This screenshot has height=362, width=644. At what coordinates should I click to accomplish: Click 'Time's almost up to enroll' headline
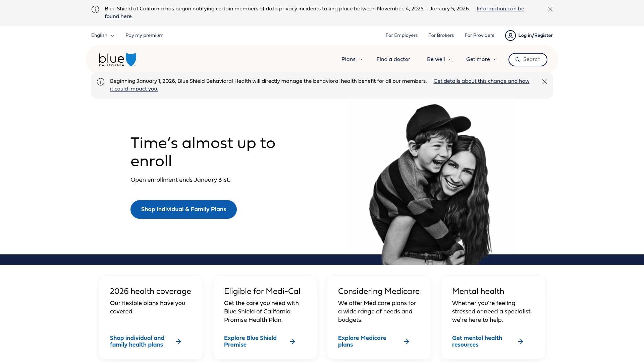pos(203,152)
